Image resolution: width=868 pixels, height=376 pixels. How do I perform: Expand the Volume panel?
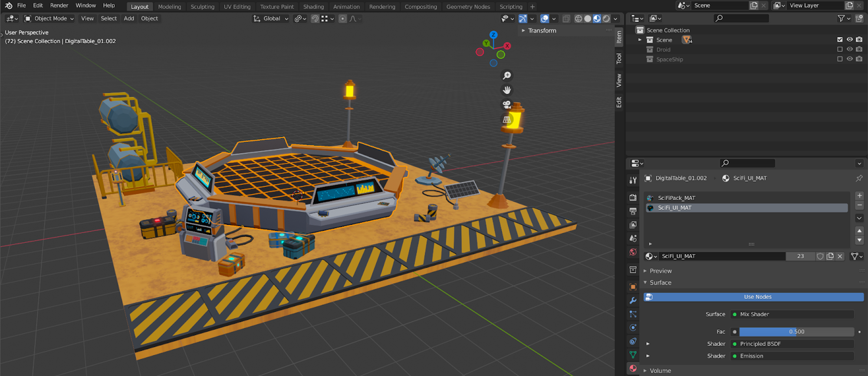(660, 371)
